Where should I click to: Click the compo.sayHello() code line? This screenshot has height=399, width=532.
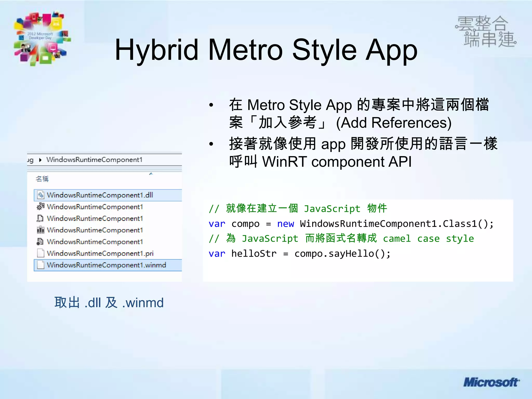299,254
